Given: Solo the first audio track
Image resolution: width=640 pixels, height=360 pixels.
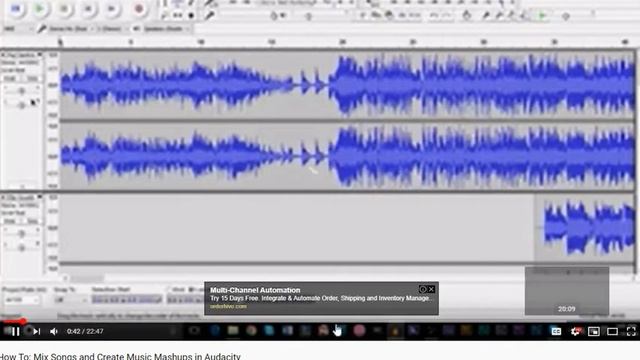Looking at the screenshot, I should (31, 78).
